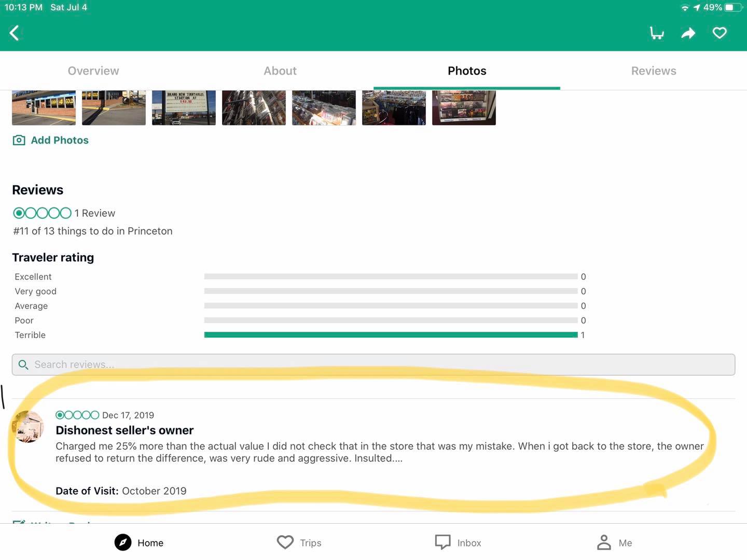The width and height of the screenshot is (747, 560).
Task: Open the shopping cart icon
Action: click(x=657, y=33)
